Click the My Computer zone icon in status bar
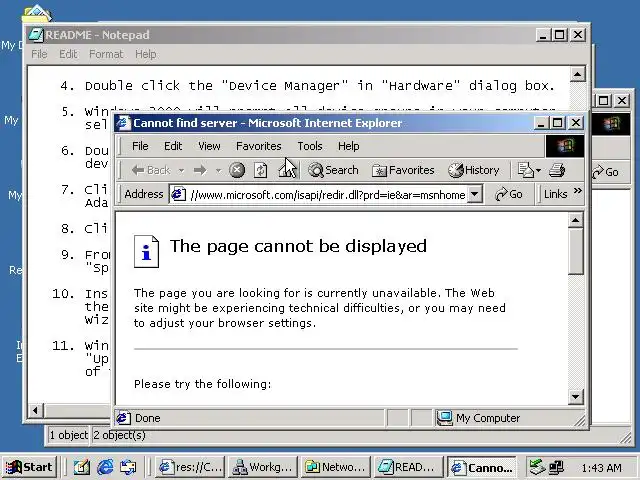Viewport: 640px width, 480px height. click(x=444, y=418)
